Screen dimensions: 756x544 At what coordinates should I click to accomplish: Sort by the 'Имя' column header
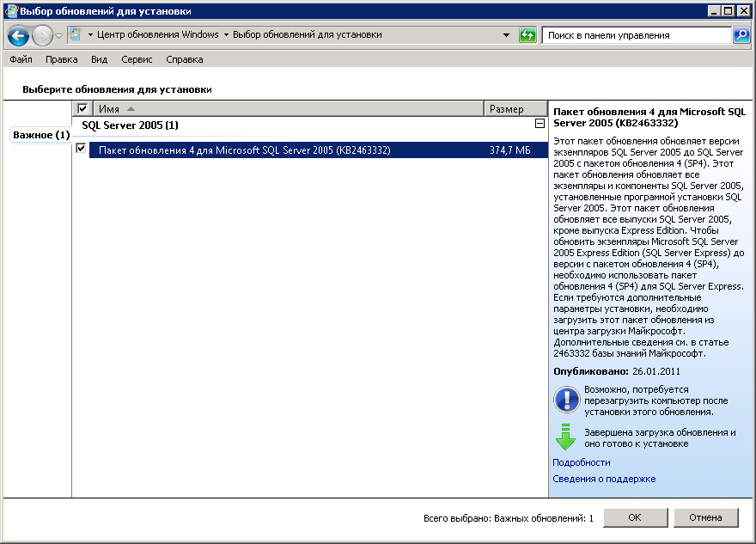coord(289,109)
